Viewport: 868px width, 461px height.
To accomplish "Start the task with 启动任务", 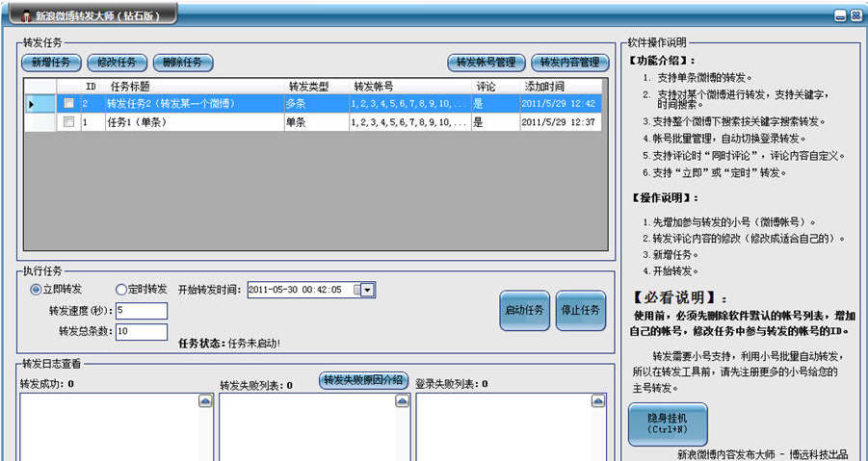I will [525, 310].
